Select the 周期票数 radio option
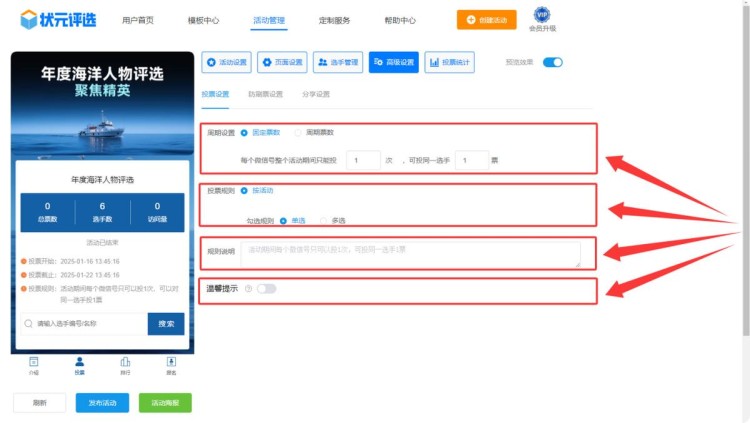Screen dimensions: 750x423 [x=299, y=132]
